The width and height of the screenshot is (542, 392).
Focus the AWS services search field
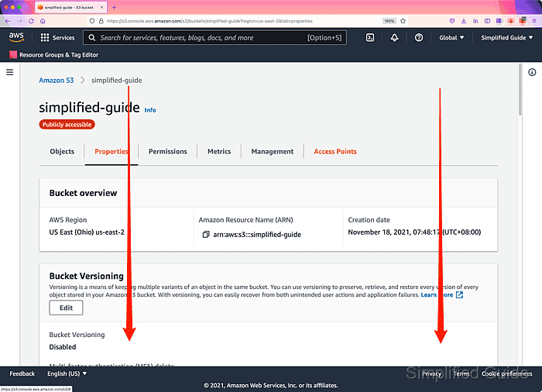click(x=214, y=38)
